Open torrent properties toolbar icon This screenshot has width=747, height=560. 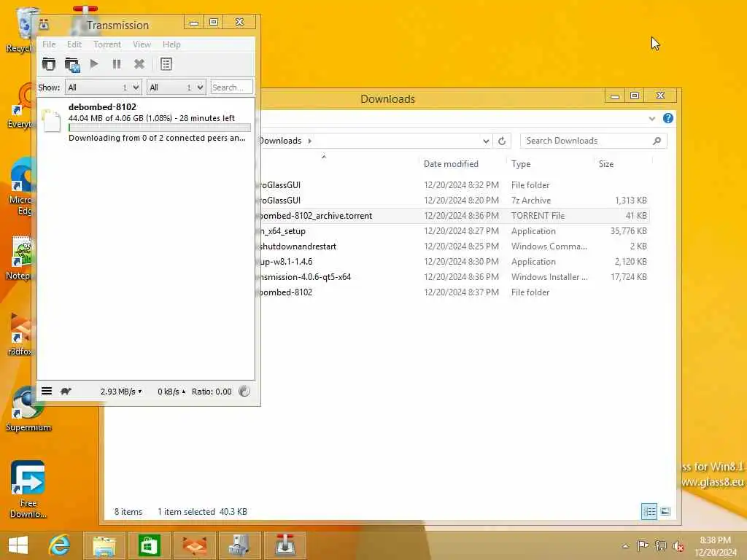click(x=166, y=64)
